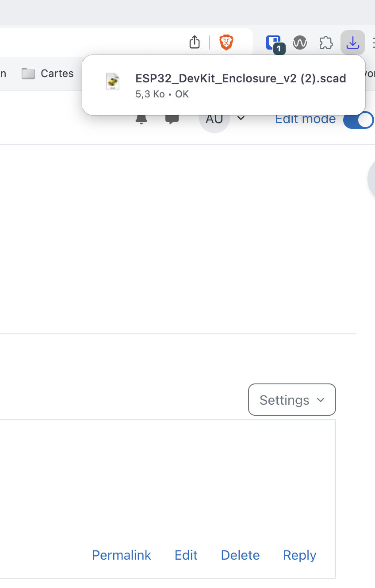This screenshot has height=588, width=375.
Task: Click the share page icon in address bar
Action: (195, 43)
